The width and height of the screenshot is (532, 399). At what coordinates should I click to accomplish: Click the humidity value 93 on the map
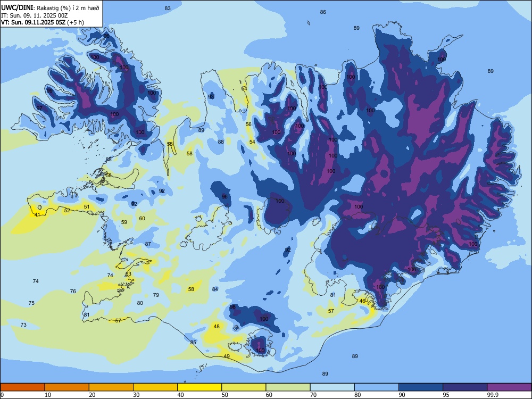(x=211, y=97)
